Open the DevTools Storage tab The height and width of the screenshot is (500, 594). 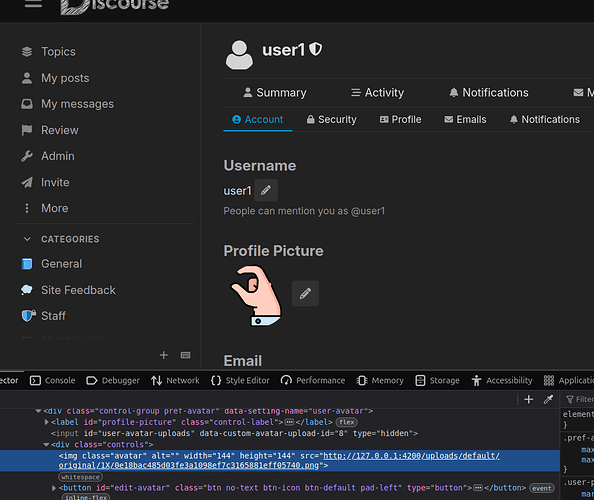point(437,380)
